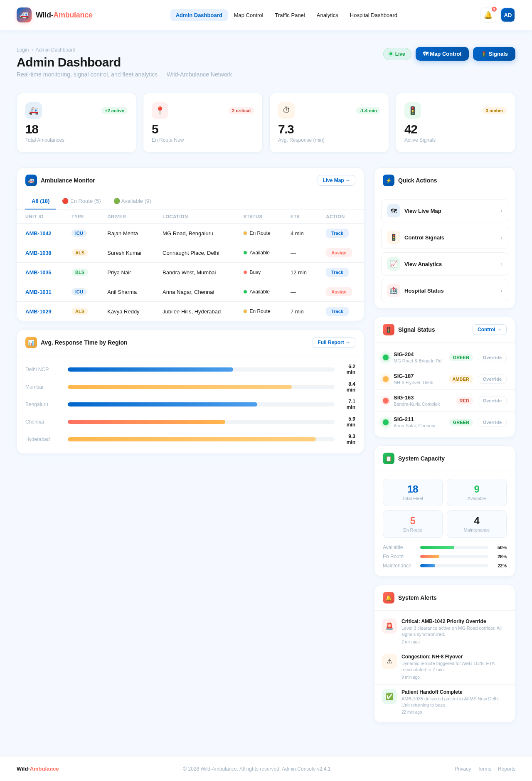This screenshot has width=532, height=781.
Task: Open Hospital Dashboard in the top navigation
Action: (x=374, y=15)
